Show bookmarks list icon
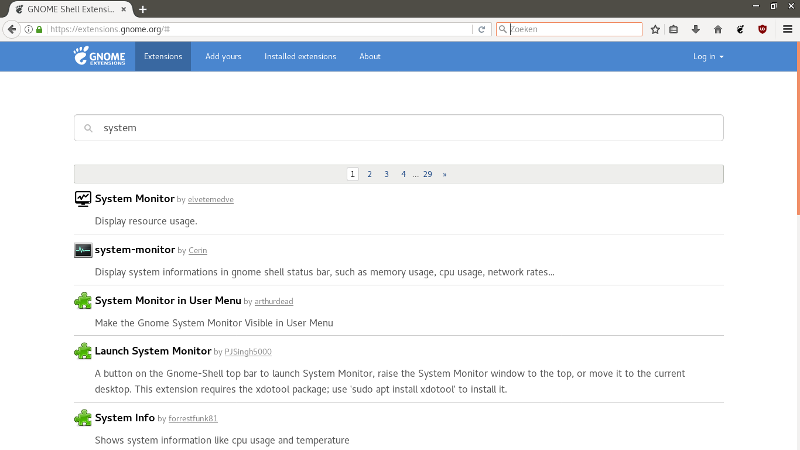Image resolution: width=800 pixels, height=450 pixels. 673,29
